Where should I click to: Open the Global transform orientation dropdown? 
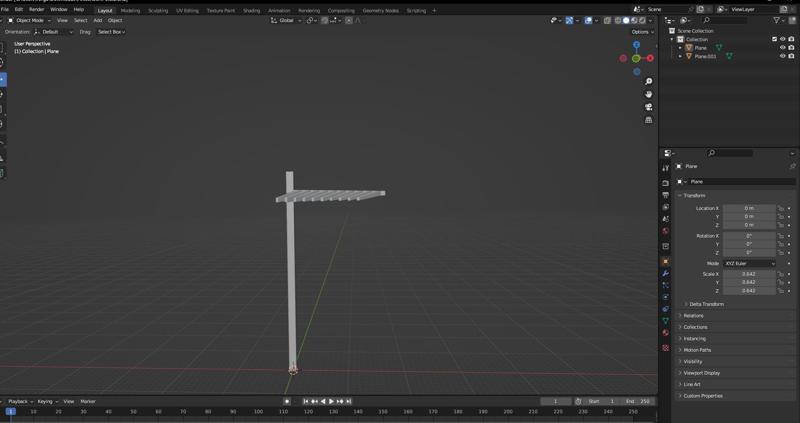[x=286, y=20]
